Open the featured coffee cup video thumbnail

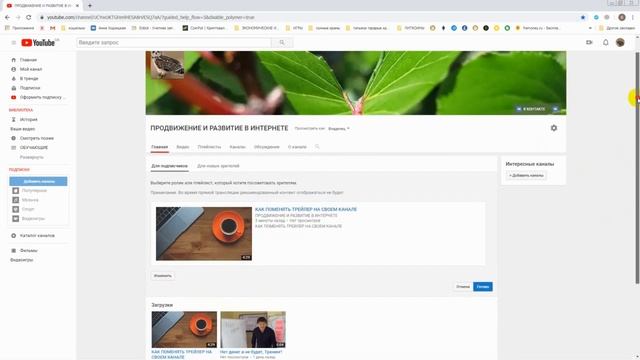click(x=204, y=233)
